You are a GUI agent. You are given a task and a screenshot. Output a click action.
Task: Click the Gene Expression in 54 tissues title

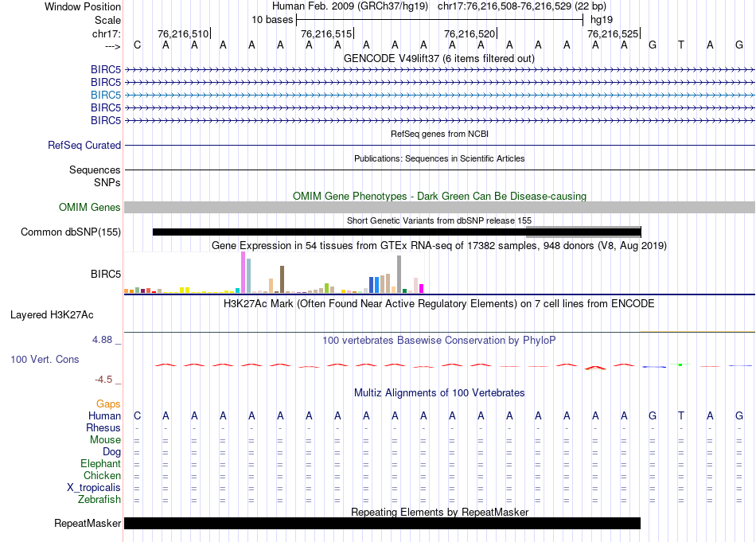coord(439,245)
